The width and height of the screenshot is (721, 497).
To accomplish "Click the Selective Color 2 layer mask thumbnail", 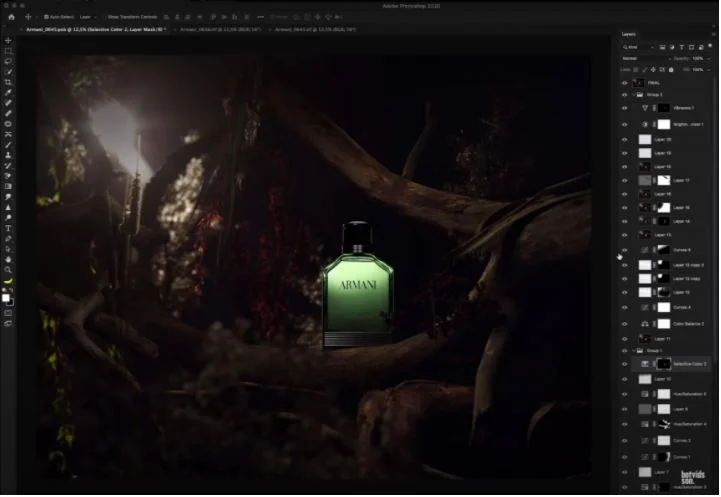I will (664, 364).
